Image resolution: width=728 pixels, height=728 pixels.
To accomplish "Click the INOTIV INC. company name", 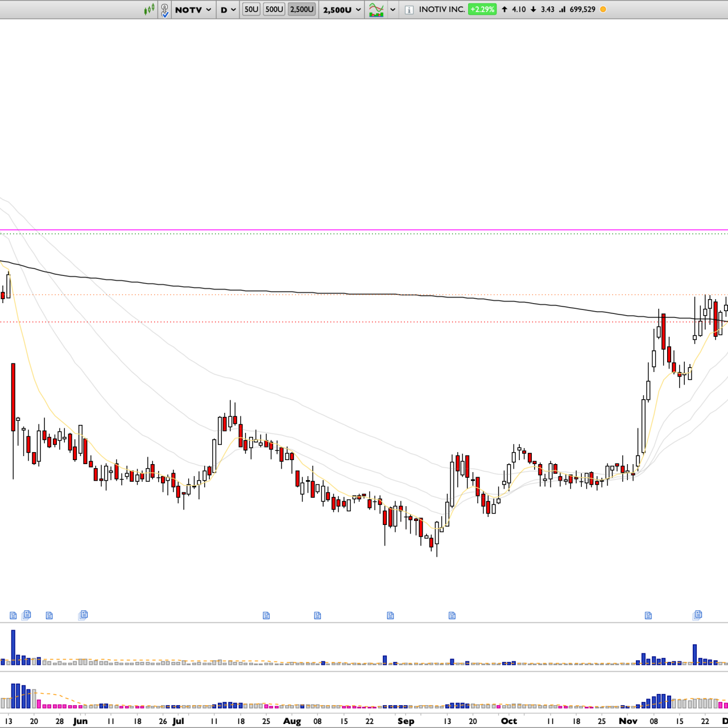I will coord(442,9).
